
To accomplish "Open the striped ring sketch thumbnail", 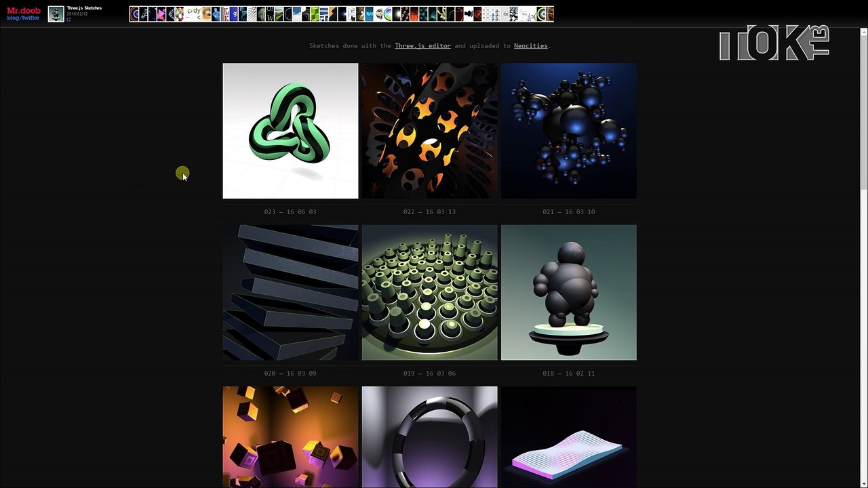I will [x=429, y=437].
